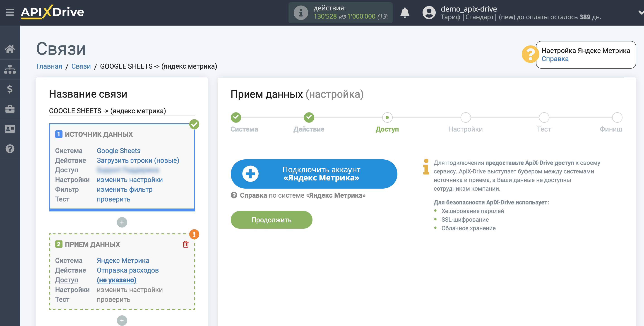
Task: Go to Главная breadcrumb
Action: tap(49, 66)
